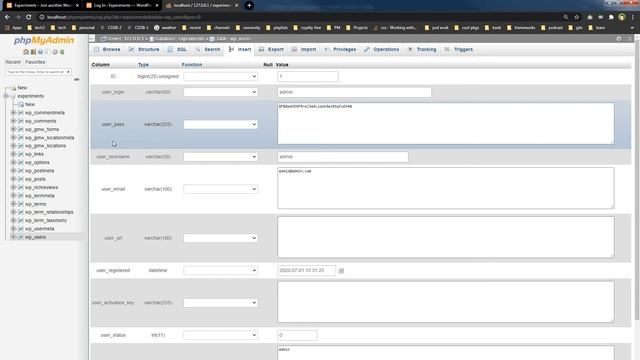
Task: Open the Import tab
Action: [304, 49]
